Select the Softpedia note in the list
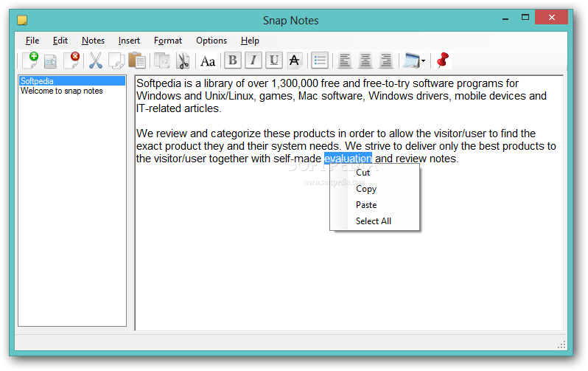This screenshot has height=371, width=588. click(x=72, y=81)
